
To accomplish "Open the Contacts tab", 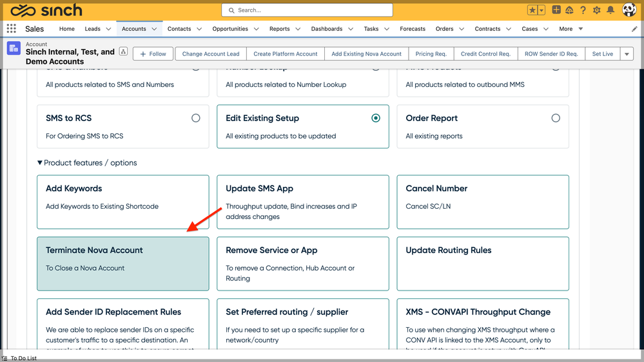I will coord(179,29).
